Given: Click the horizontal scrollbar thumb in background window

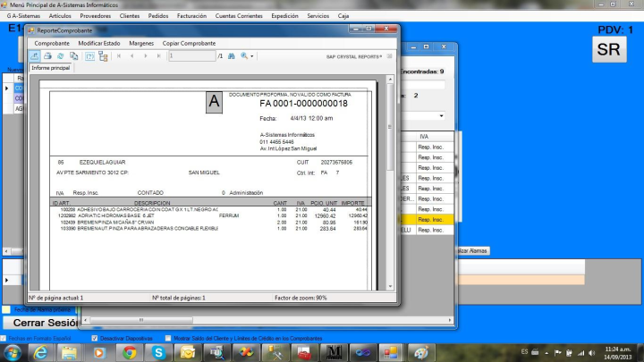Looking at the screenshot, I should 141,320.
